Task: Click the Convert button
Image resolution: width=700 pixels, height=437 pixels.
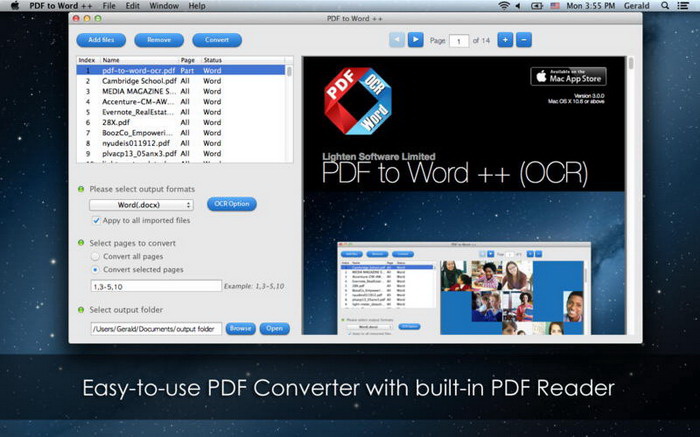Action: [217, 40]
